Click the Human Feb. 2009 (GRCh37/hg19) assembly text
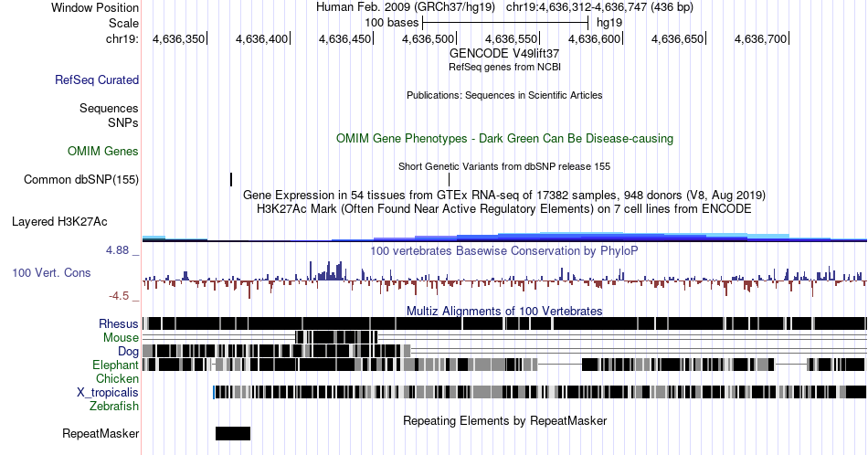This screenshot has width=868, height=455. 406,7
